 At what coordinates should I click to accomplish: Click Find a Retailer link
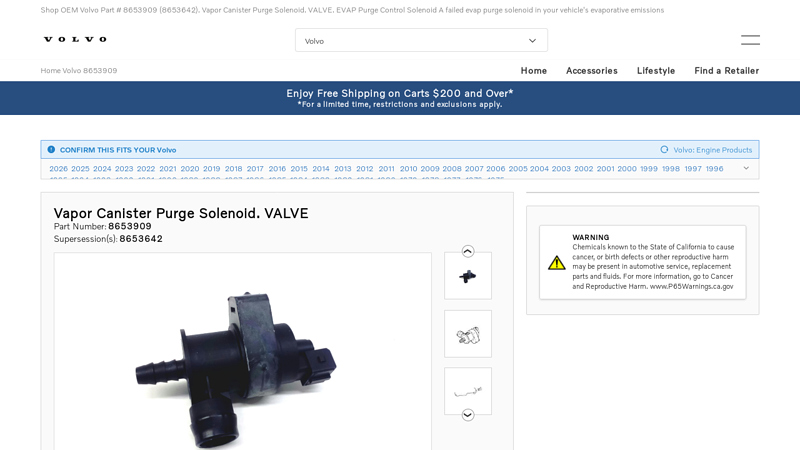727,71
